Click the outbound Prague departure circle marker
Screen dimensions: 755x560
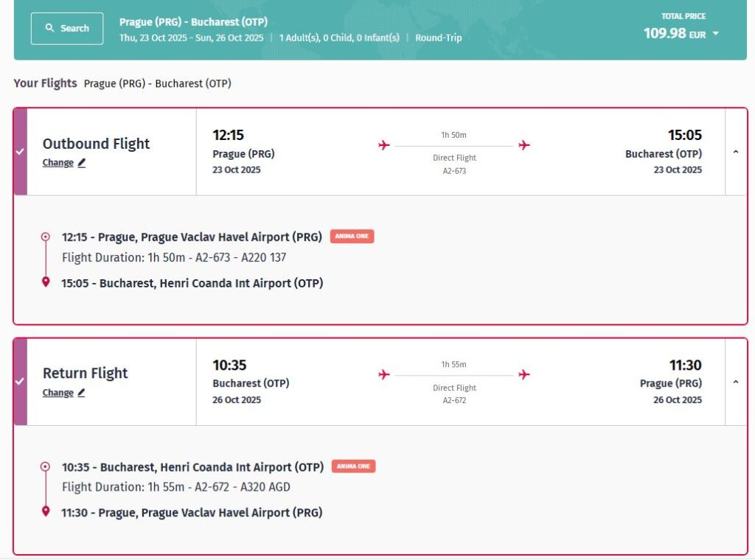click(x=46, y=237)
